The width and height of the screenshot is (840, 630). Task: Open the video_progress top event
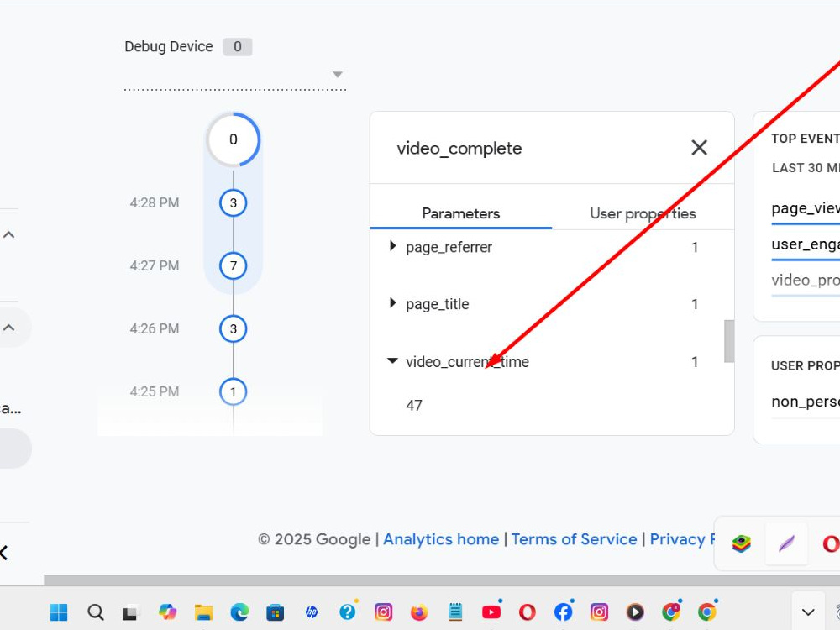pos(806,281)
